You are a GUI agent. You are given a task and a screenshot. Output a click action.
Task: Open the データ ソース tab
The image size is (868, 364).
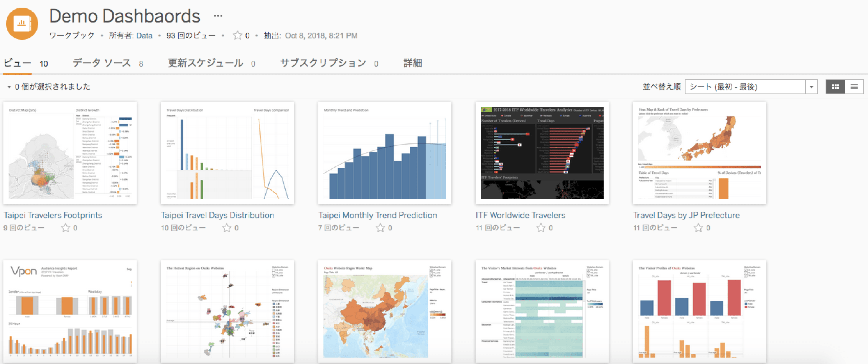(x=102, y=63)
